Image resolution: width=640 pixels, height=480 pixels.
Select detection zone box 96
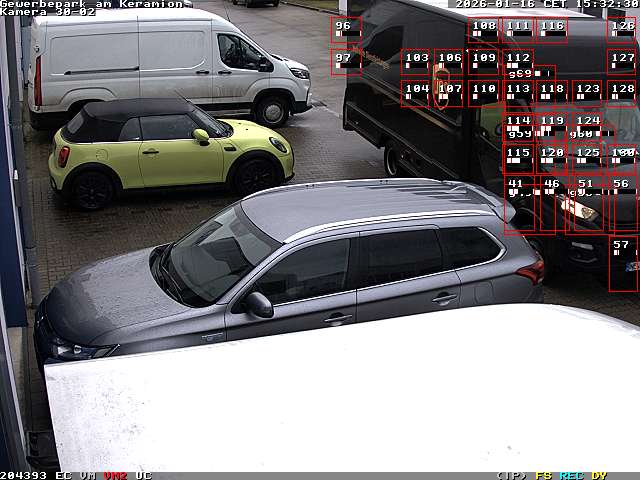pos(345,30)
